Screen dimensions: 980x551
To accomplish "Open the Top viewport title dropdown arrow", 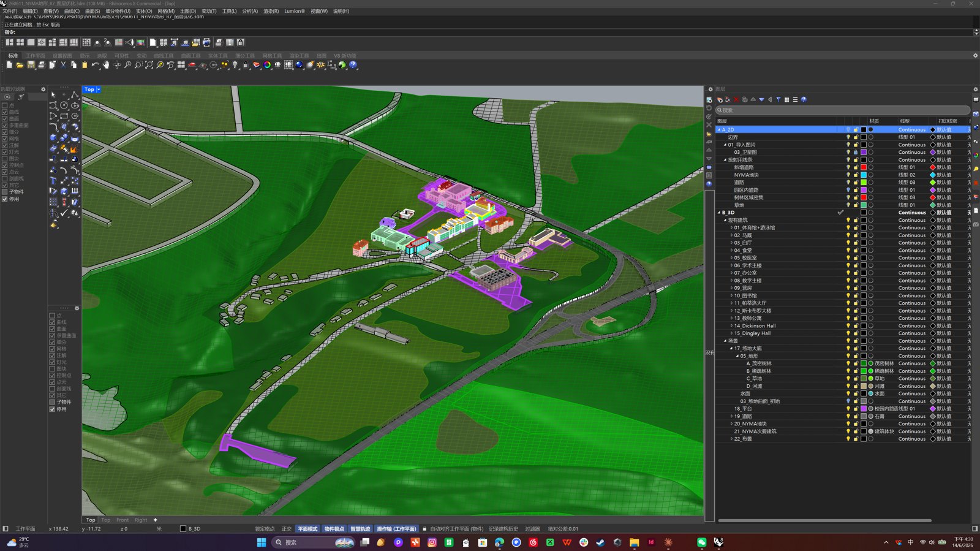I will tap(99, 89).
